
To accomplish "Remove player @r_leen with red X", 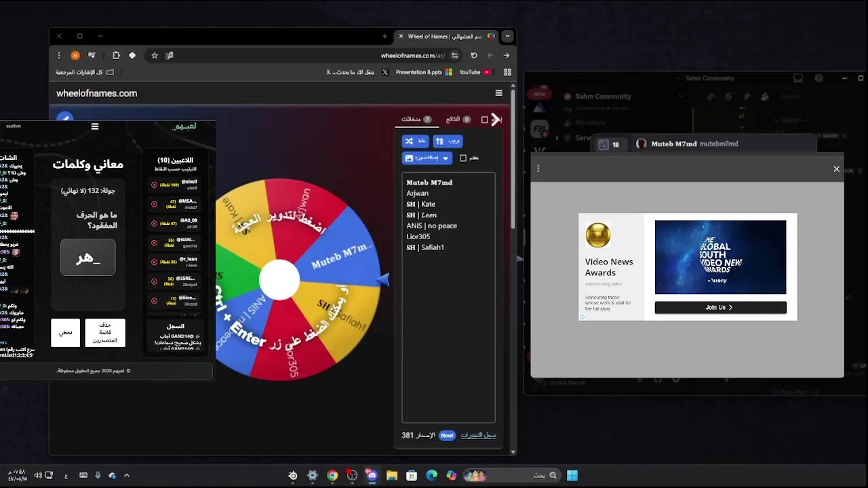I will pyautogui.click(x=154, y=261).
